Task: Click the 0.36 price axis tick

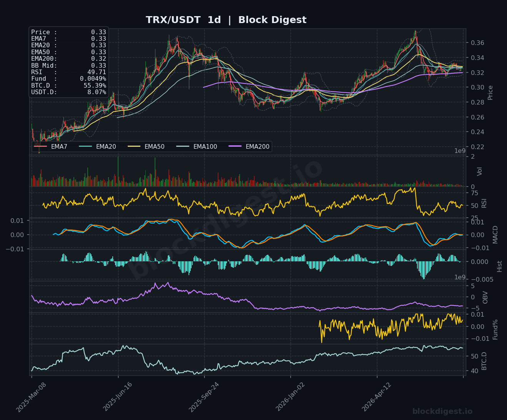Action: (x=477, y=43)
